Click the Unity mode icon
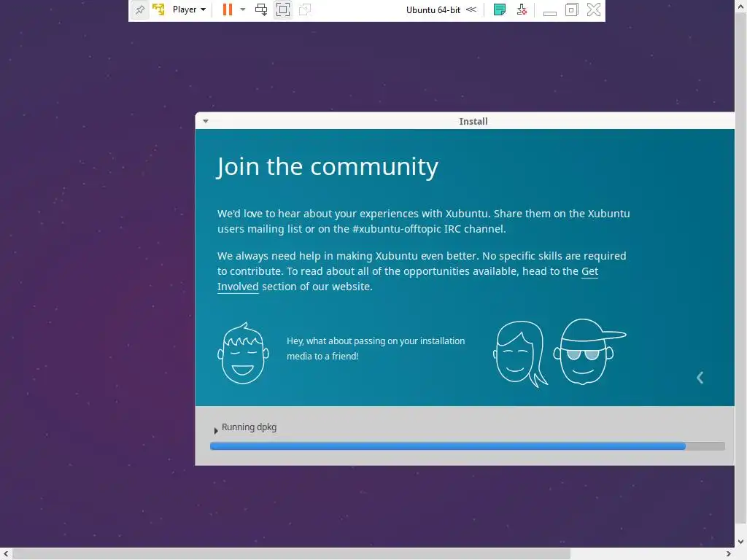747x560 pixels. point(305,9)
